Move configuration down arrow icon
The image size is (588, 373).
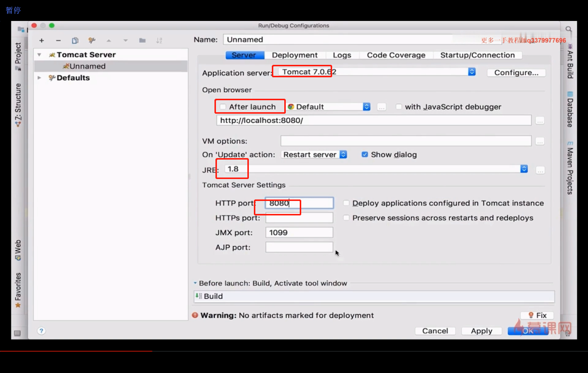[125, 40]
